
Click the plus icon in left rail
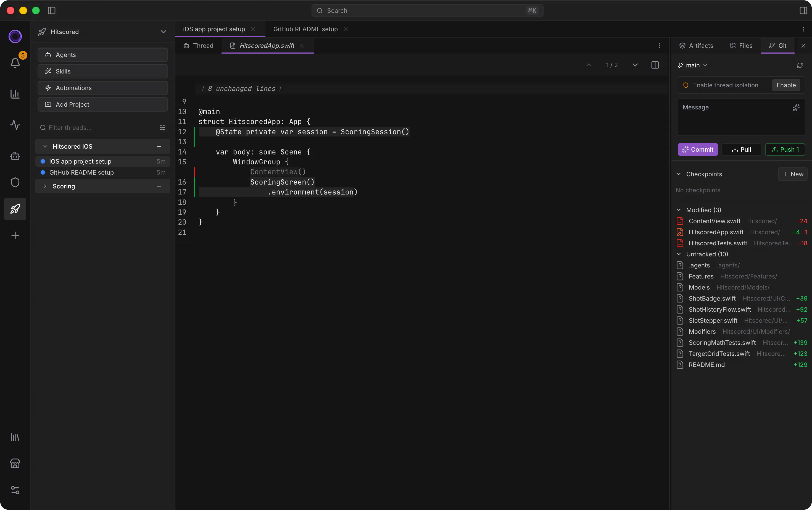[x=15, y=235]
